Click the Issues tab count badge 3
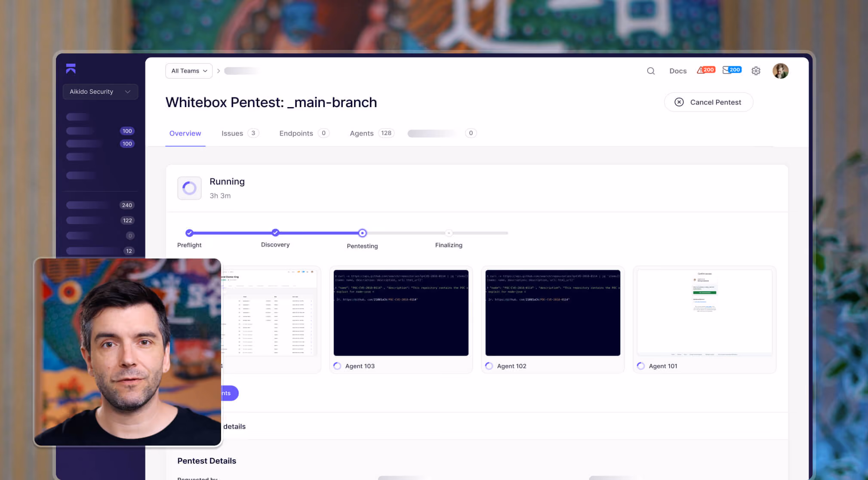The width and height of the screenshot is (868, 480). (x=253, y=133)
